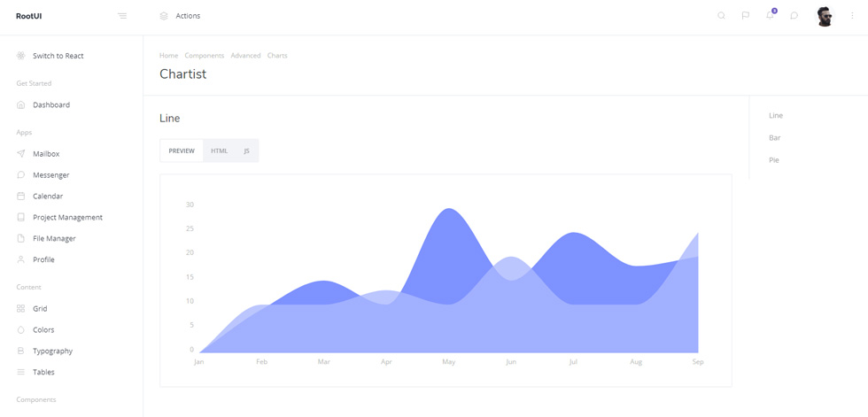Click Home breadcrumb link

(x=169, y=55)
